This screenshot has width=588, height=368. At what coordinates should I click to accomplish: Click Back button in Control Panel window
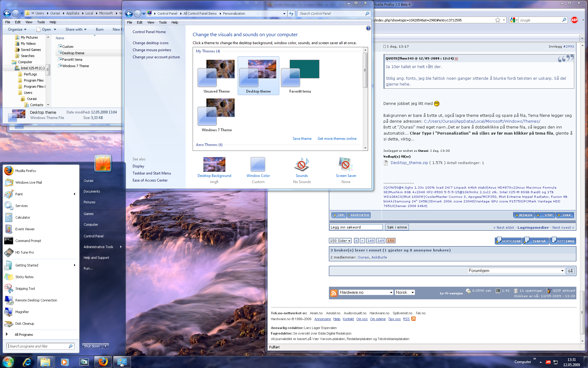point(129,13)
